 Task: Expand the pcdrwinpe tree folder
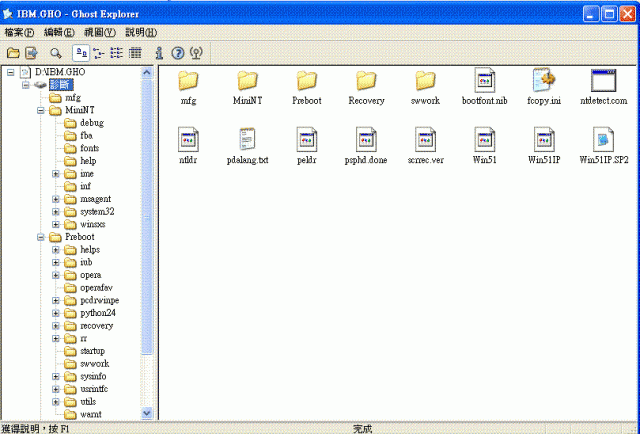tap(56, 301)
